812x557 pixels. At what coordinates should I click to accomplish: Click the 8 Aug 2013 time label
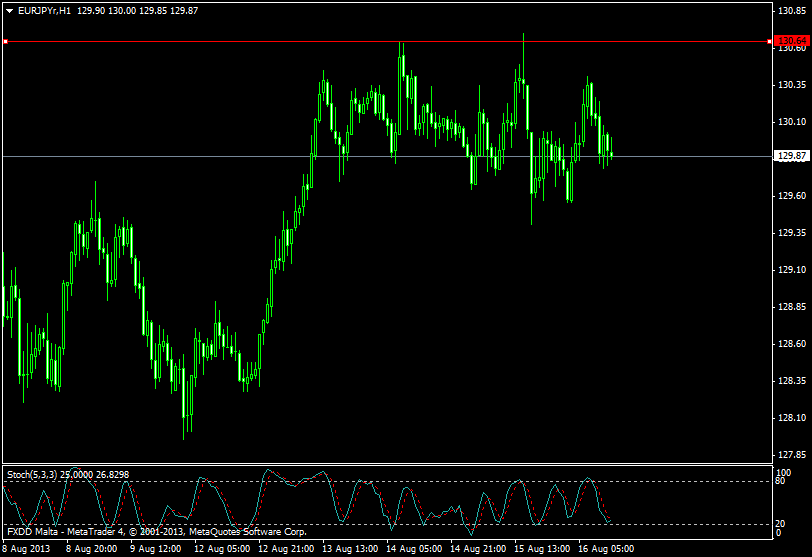[27, 549]
